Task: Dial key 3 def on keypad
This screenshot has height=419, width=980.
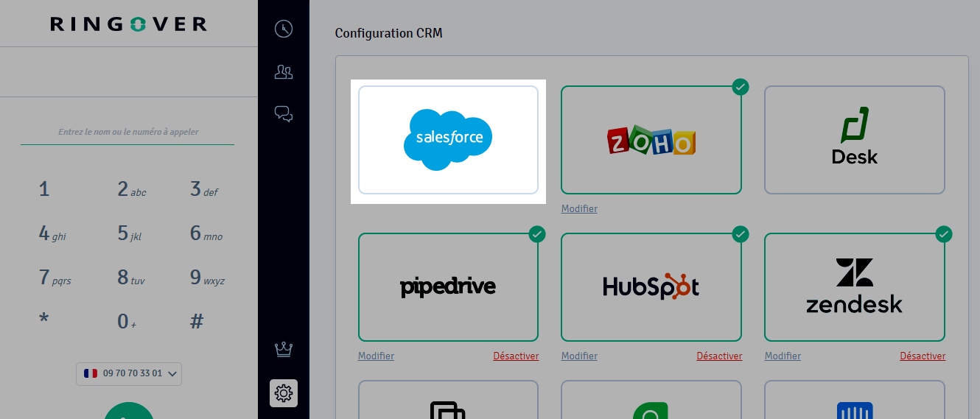Action: (x=204, y=190)
